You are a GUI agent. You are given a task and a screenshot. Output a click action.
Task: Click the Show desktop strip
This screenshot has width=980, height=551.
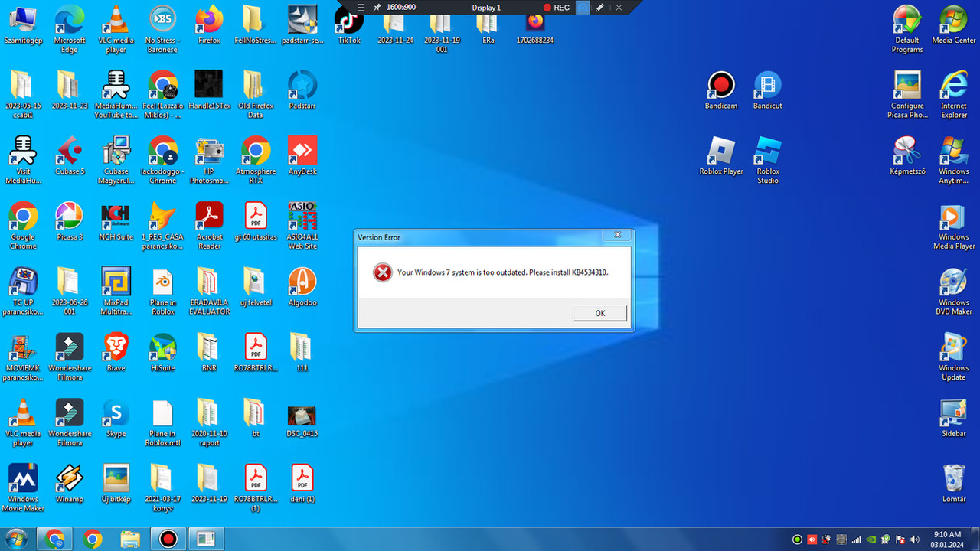975,539
